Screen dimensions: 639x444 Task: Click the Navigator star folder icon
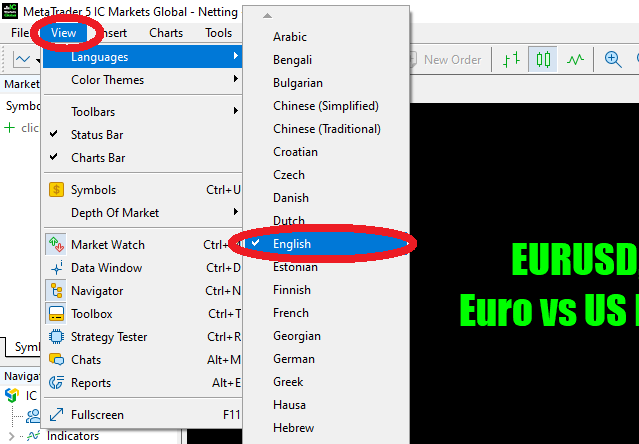[55, 291]
